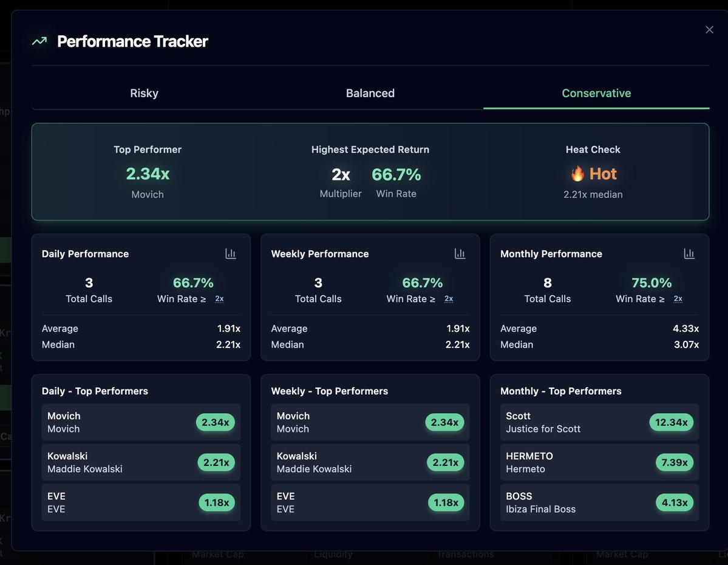Change the 2x threshold in Monthly Performance
The image size is (728, 565).
(x=678, y=299)
